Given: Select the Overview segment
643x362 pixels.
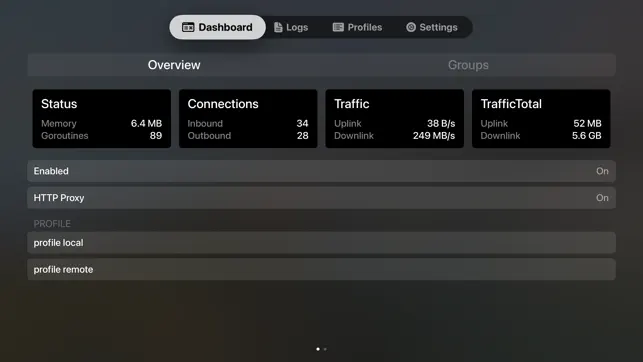Looking at the screenshot, I should pos(174,65).
